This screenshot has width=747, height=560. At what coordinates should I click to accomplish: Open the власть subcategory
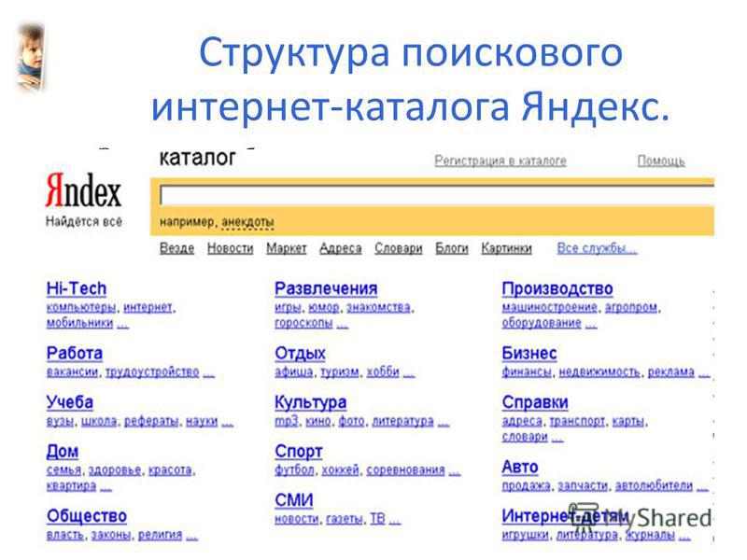pos(64,535)
